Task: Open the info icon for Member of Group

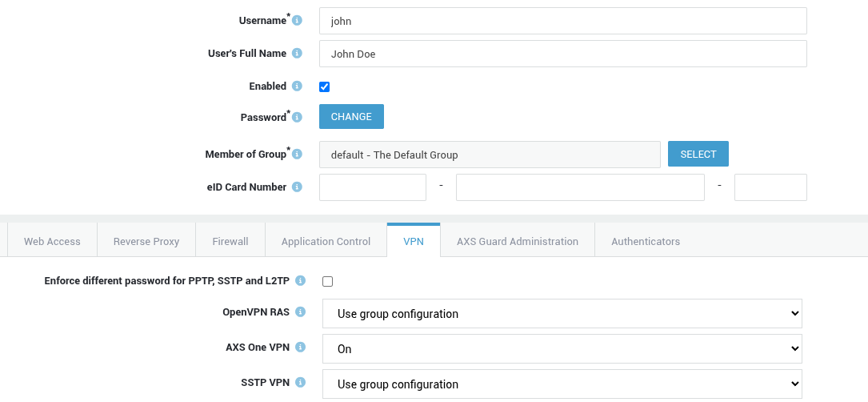Action: pos(297,154)
